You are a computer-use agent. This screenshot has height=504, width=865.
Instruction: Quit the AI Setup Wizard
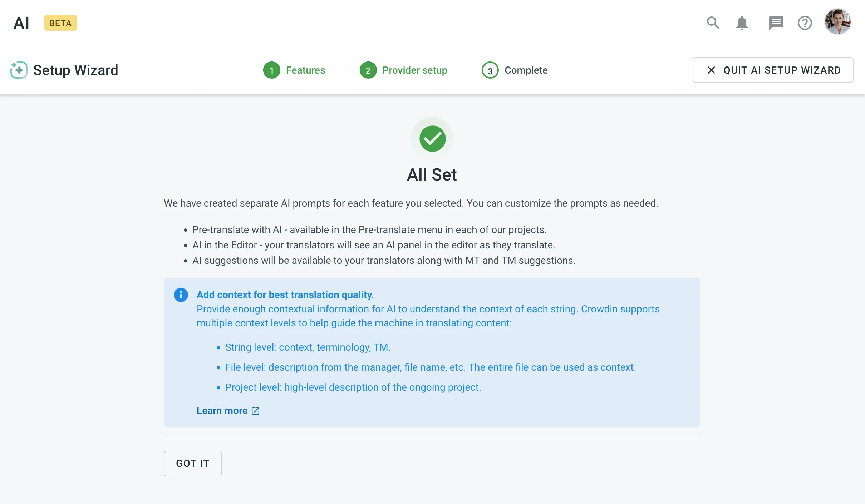tap(773, 70)
